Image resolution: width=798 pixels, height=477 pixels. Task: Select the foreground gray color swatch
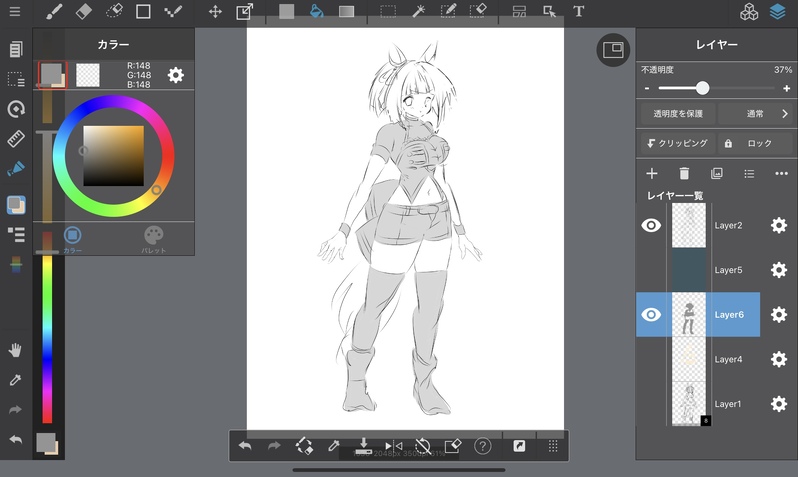pyautogui.click(x=51, y=74)
